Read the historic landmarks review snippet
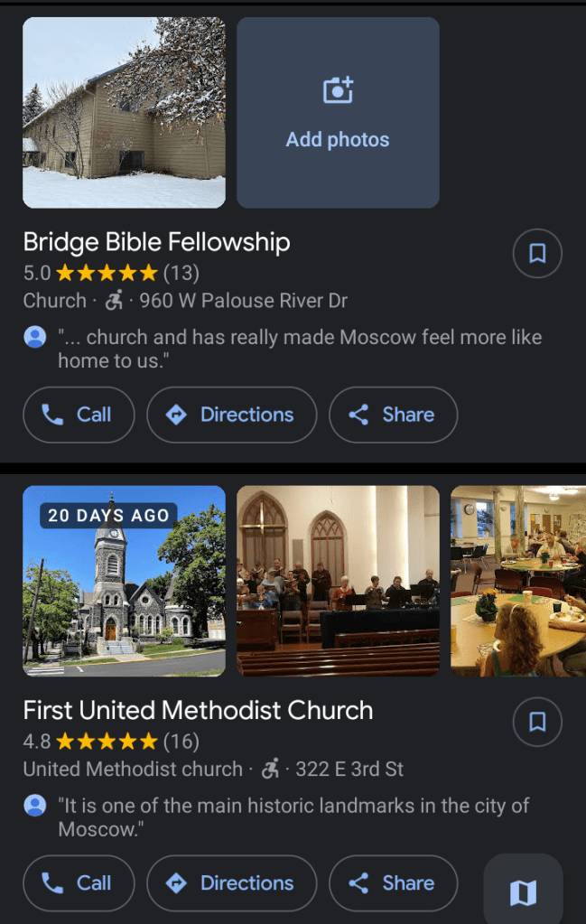 (293, 817)
